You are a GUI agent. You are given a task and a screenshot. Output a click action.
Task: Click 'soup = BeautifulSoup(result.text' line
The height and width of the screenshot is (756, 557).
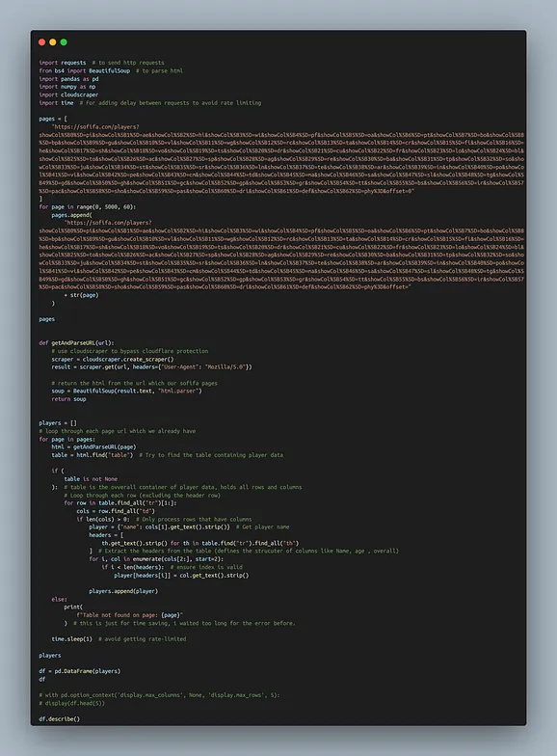click(x=127, y=391)
